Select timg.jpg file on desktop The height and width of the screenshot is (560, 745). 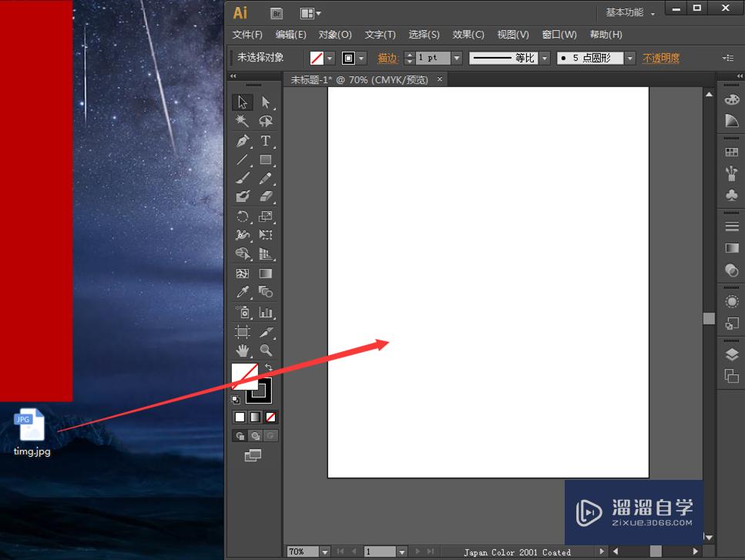pyautogui.click(x=32, y=432)
